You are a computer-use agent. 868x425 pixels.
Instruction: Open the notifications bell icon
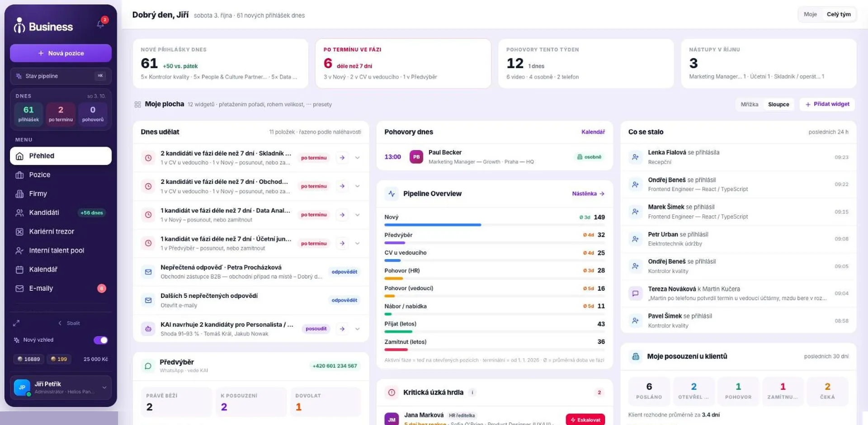click(x=100, y=24)
